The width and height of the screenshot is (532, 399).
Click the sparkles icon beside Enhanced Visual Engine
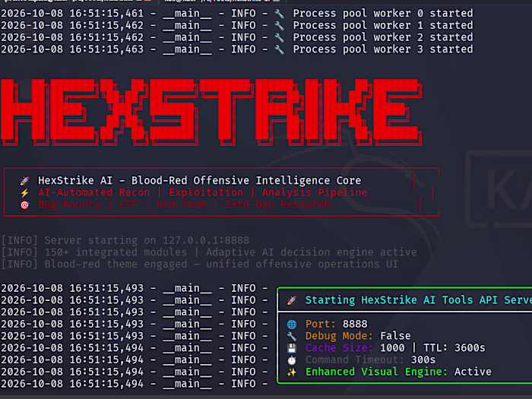coord(291,372)
